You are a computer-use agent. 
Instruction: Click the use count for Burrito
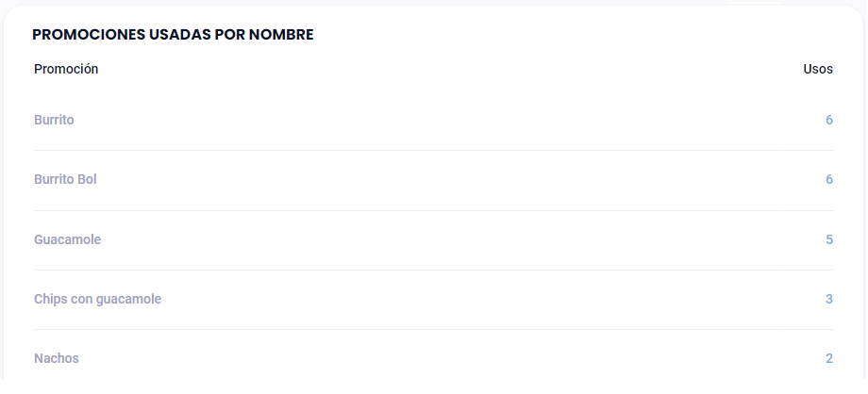click(x=828, y=120)
